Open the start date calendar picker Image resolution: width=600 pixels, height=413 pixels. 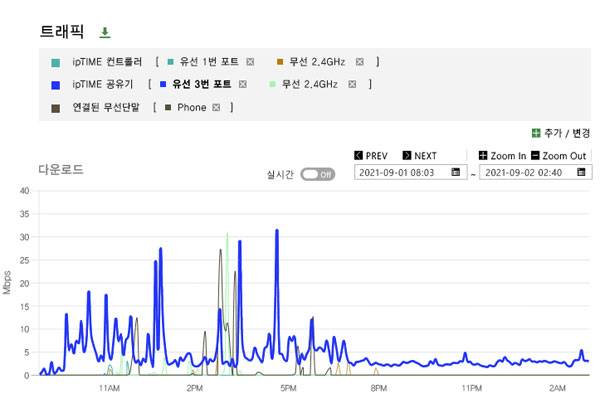tap(456, 173)
